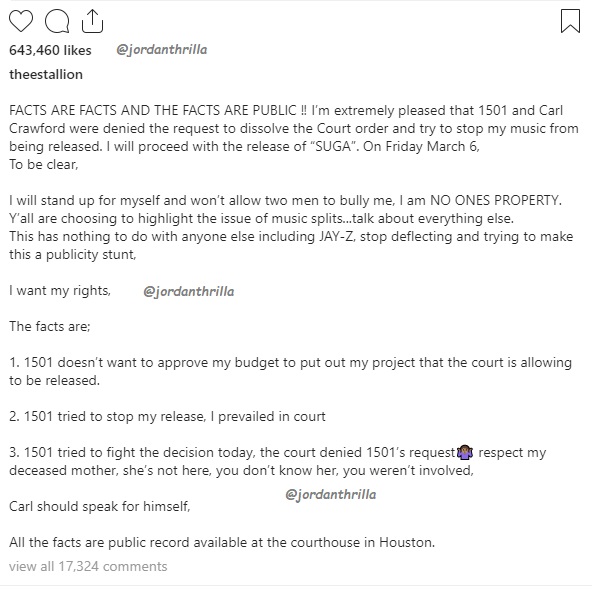This screenshot has width=592, height=590.
Task: Click @jordanthrilla watermark beside likes
Action: (162, 50)
